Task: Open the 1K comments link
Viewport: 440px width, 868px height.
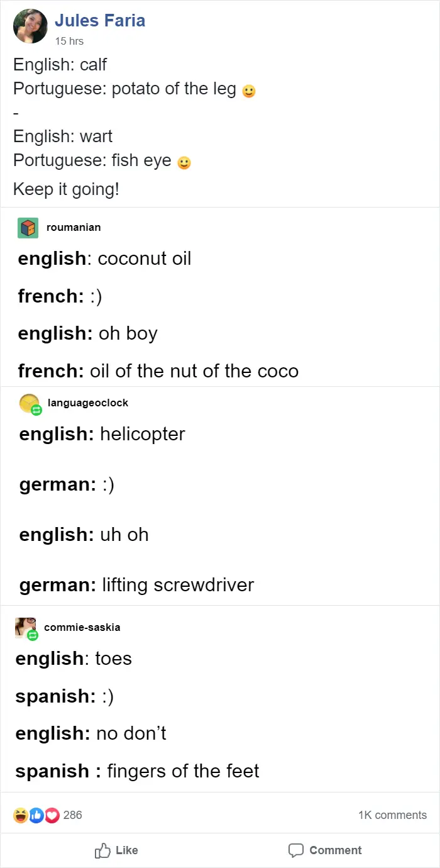Action: click(392, 815)
